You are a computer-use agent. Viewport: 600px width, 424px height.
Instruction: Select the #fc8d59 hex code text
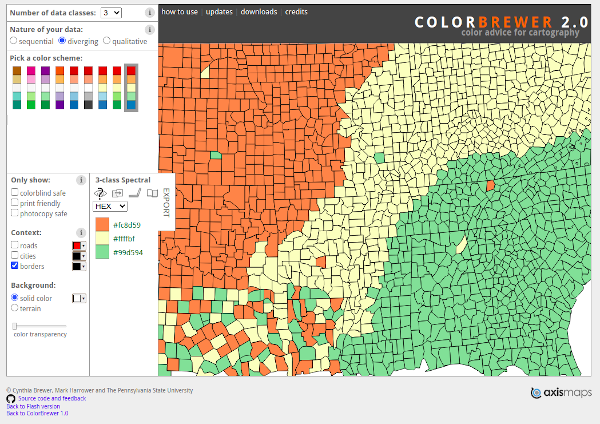tap(127, 225)
